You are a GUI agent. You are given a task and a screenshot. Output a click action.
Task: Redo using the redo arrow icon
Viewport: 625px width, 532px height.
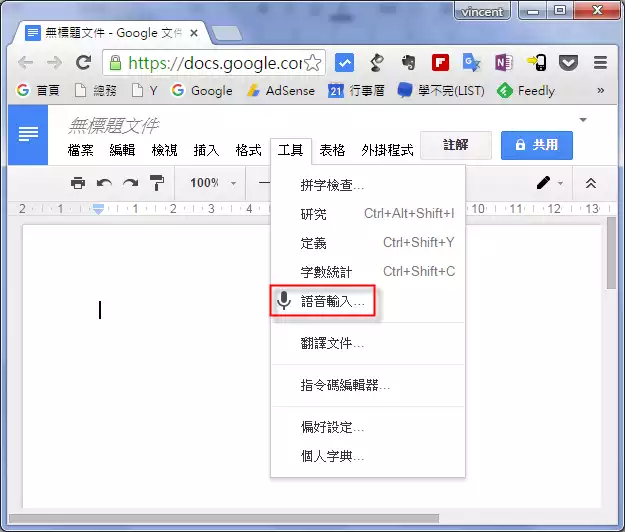[131, 183]
